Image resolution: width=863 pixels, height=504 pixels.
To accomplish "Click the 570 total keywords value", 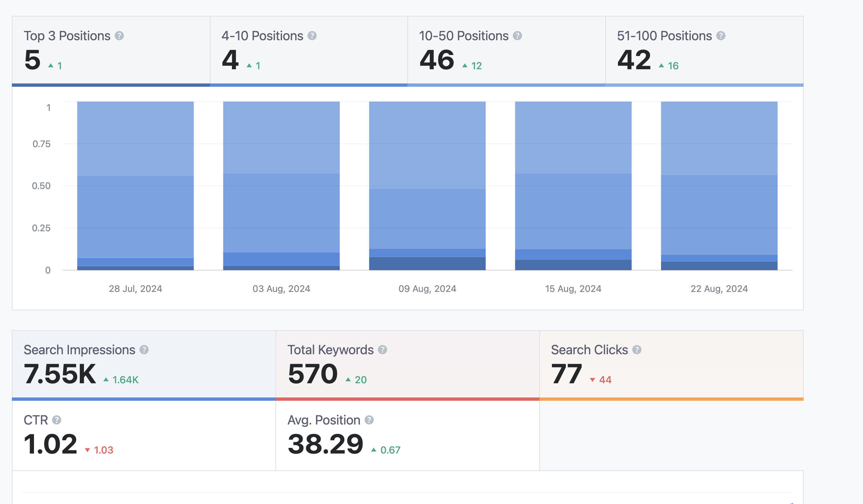I will tap(313, 374).
